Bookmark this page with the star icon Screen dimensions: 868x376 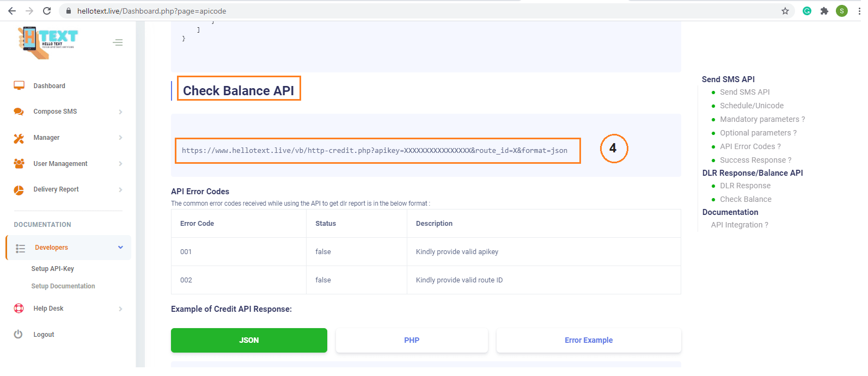tap(785, 11)
